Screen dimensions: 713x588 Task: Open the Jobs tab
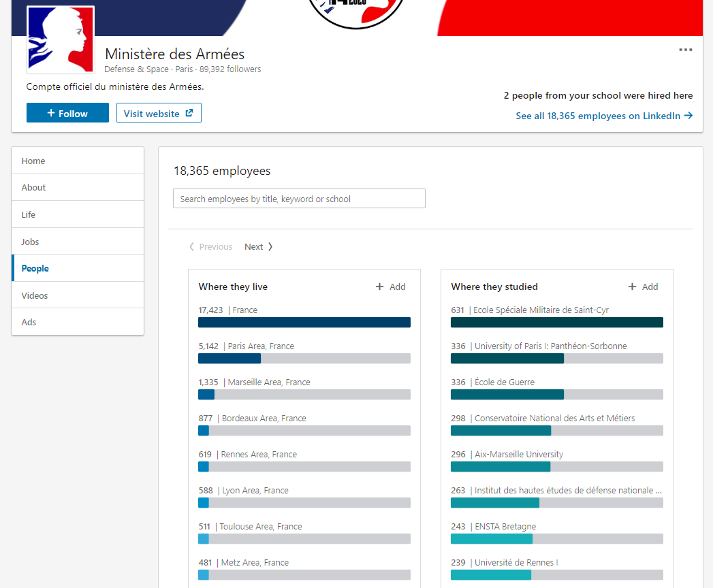tap(78, 242)
